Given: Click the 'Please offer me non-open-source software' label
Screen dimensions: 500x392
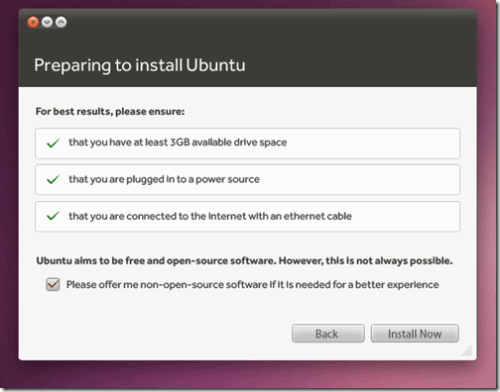Looking at the screenshot, I should (x=252, y=285).
